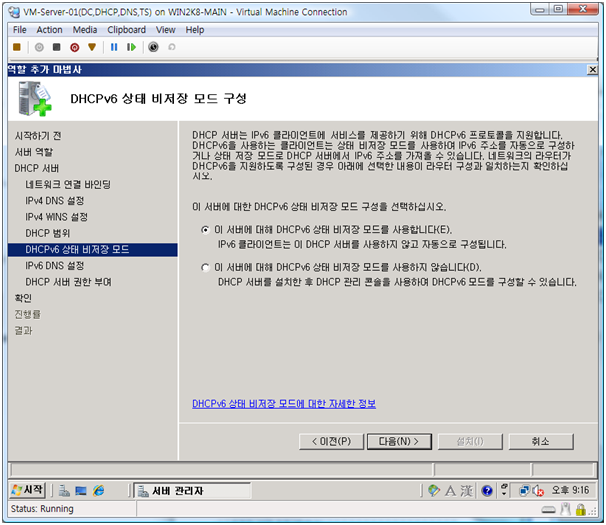This screenshot has width=606, height=525.
Task: Select DHCP 범위 step
Action: coord(48,233)
